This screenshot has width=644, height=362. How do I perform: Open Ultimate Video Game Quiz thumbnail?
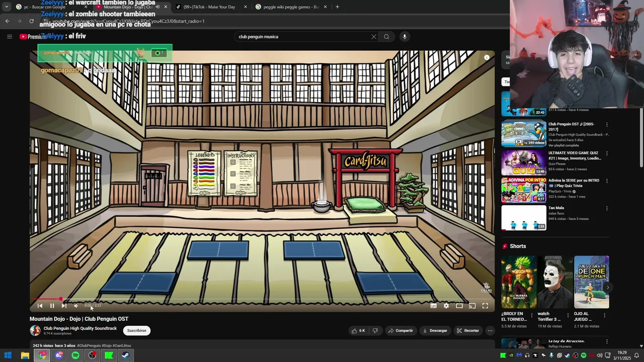coord(523,162)
